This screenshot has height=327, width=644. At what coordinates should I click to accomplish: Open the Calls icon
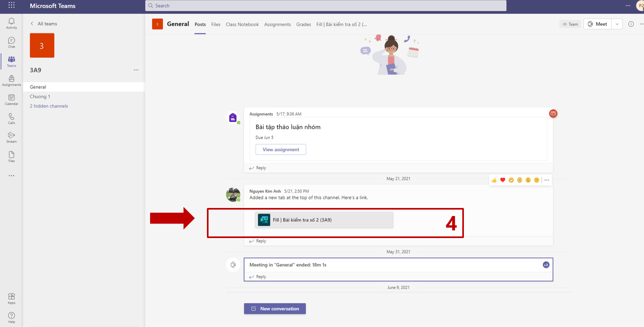12,118
